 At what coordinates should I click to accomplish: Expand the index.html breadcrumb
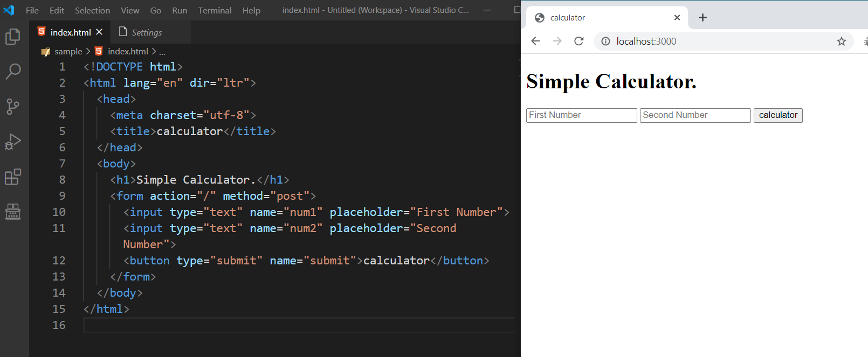(x=127, y=51)
